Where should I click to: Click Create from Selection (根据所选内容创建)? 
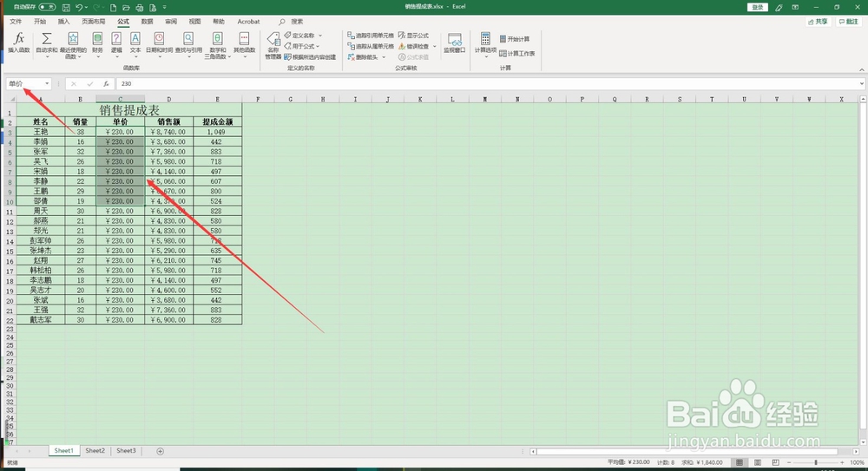click(x=310, y=57)
